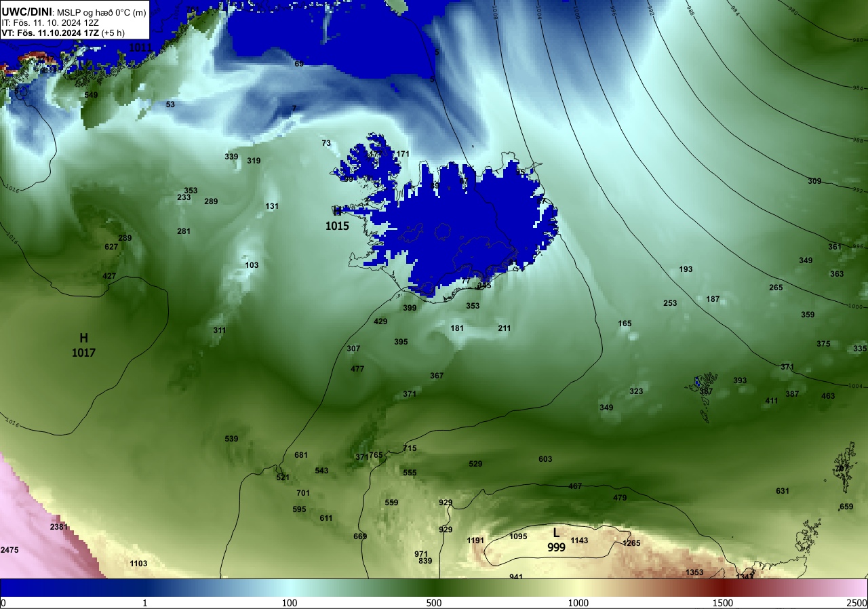Click the 1143 value
The height and width of the screenshot is (609, 868).
pyautogui.click(x=579, y=541)
